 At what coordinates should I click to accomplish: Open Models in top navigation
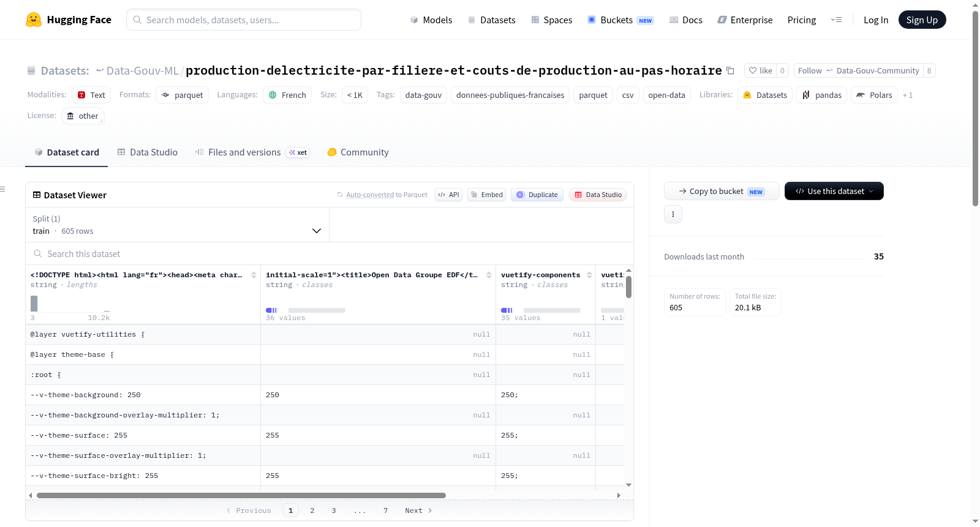point(431,20)
